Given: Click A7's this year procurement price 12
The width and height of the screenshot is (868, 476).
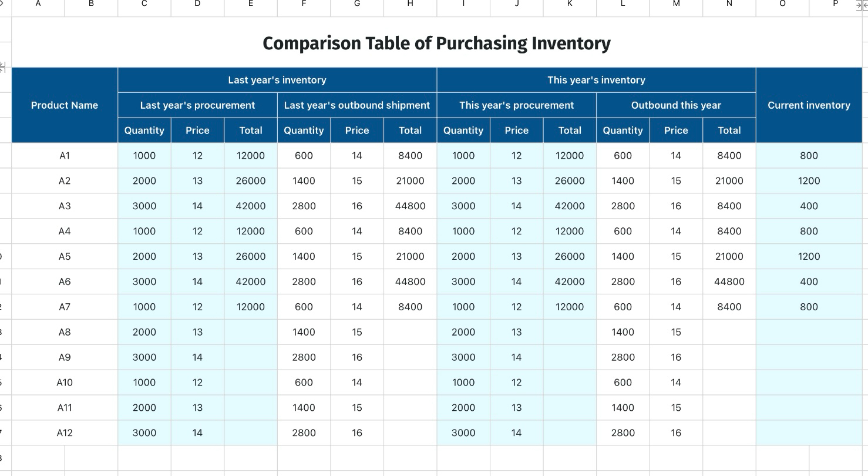Looking at the screenshot, I should [516, 307].
